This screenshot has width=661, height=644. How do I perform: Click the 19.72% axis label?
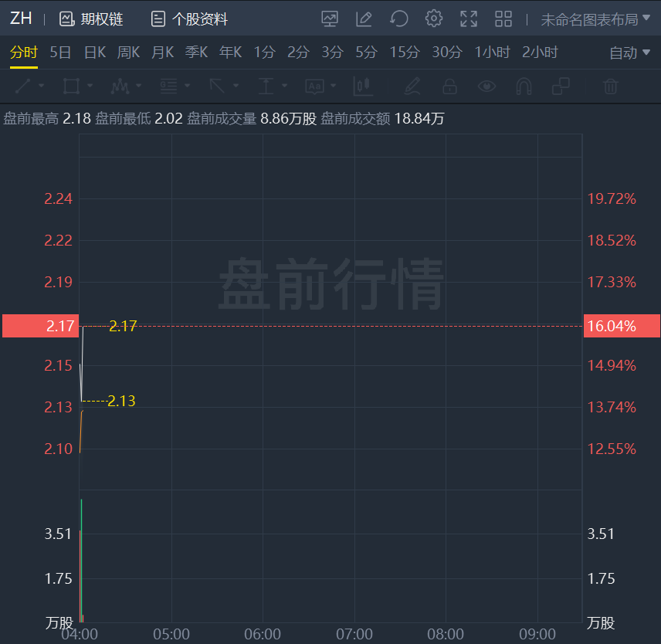[x=612, y=198]
